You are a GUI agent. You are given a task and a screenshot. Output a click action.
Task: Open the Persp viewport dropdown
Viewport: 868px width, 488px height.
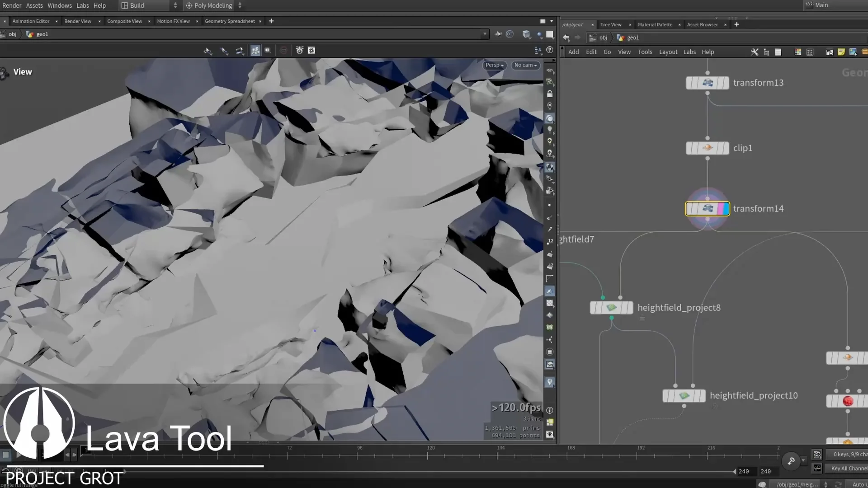494,65
